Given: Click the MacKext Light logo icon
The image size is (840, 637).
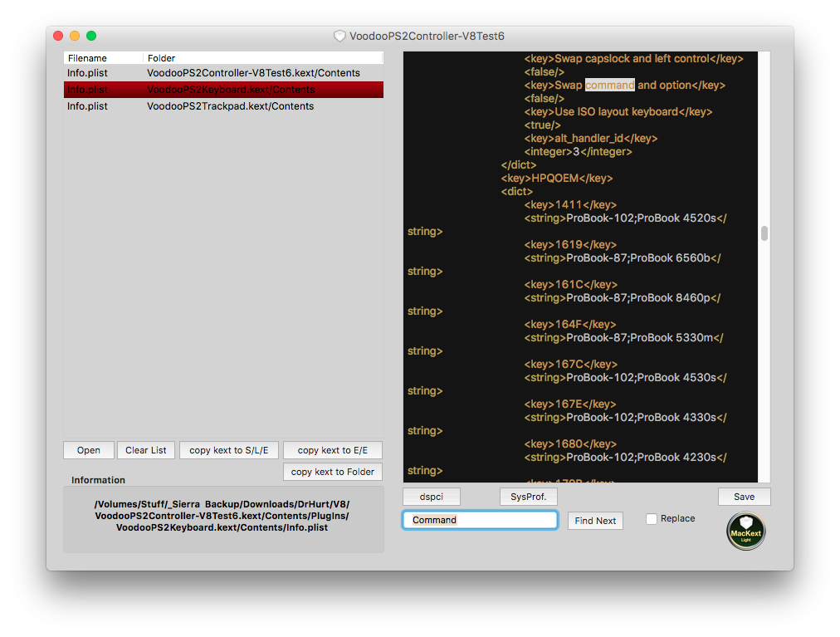Looking at the screenshot, I should pos(745,532).
